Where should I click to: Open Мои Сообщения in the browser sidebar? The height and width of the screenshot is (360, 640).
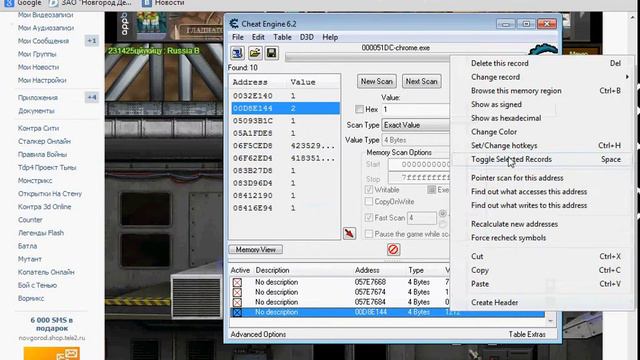tap(43, 41)
